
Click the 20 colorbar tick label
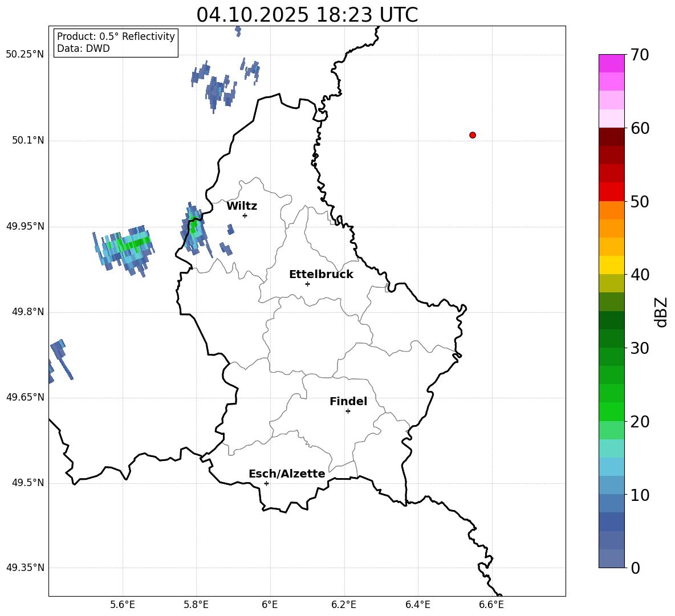(640, 421)
